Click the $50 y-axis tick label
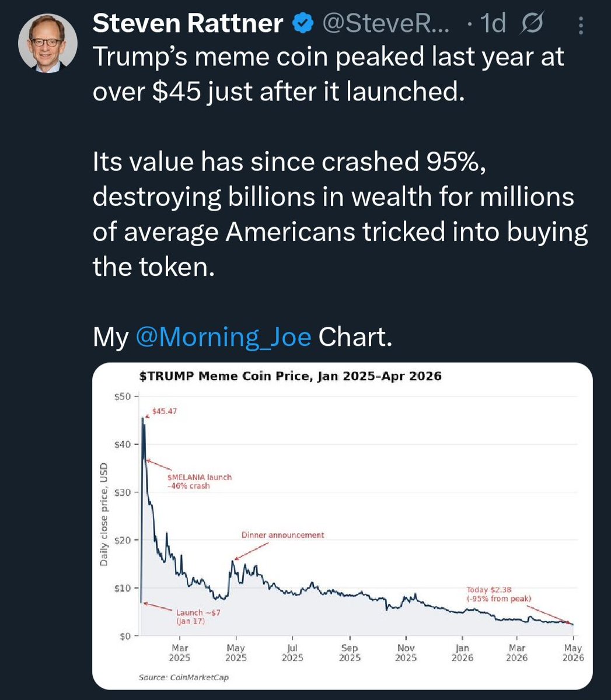The width and height of the screenshot is (611, 700). [x=123, y=397]
